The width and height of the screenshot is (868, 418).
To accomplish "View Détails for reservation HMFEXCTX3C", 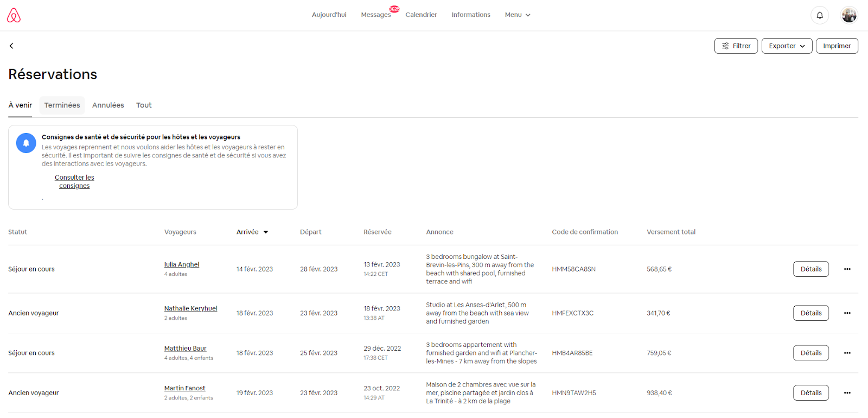I will coord(810,313).
